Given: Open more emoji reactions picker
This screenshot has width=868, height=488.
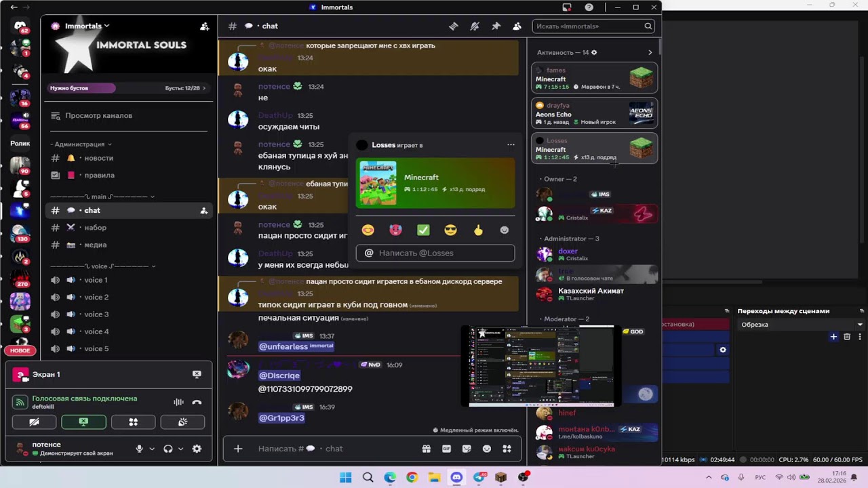Looking at the screenshot, I should 504,230.
